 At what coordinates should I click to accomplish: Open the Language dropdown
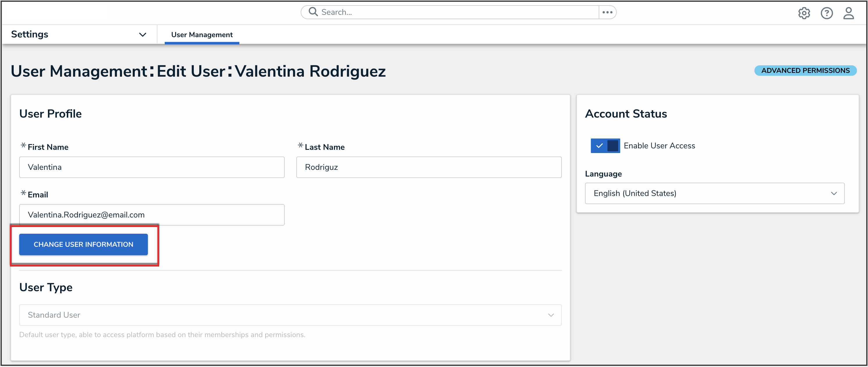(714, 193)
